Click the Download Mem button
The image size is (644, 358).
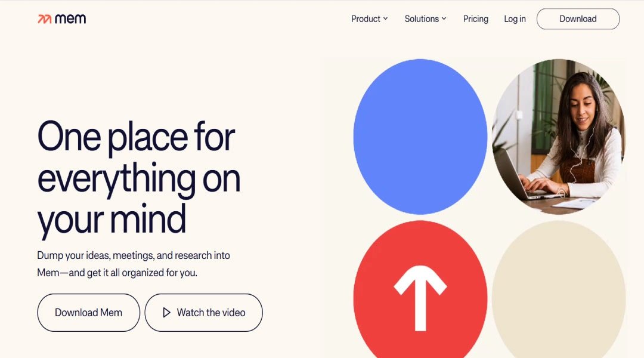tap(88, 313)
